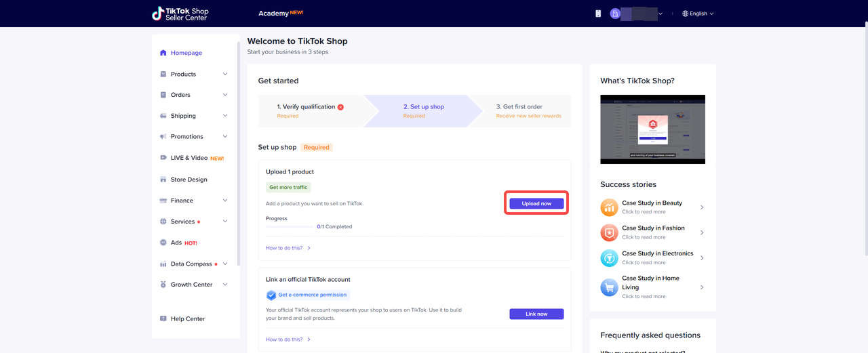Screen dimensions: 868x353
Task: Click the sidebar vertical scrollbar
Action: [x=238, y=154]
